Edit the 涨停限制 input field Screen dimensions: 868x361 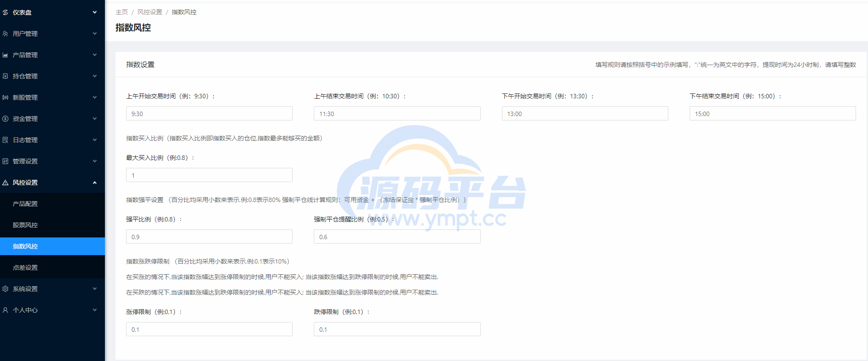pos(209,329)
